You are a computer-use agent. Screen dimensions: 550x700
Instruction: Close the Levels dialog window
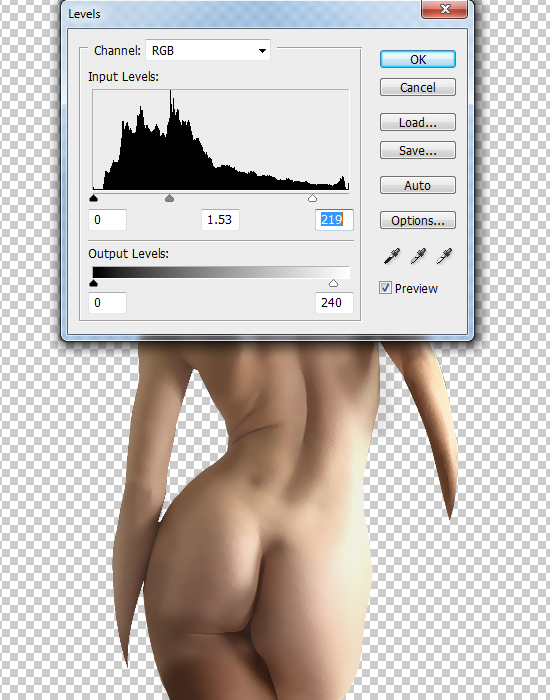[x=445, y=9]
